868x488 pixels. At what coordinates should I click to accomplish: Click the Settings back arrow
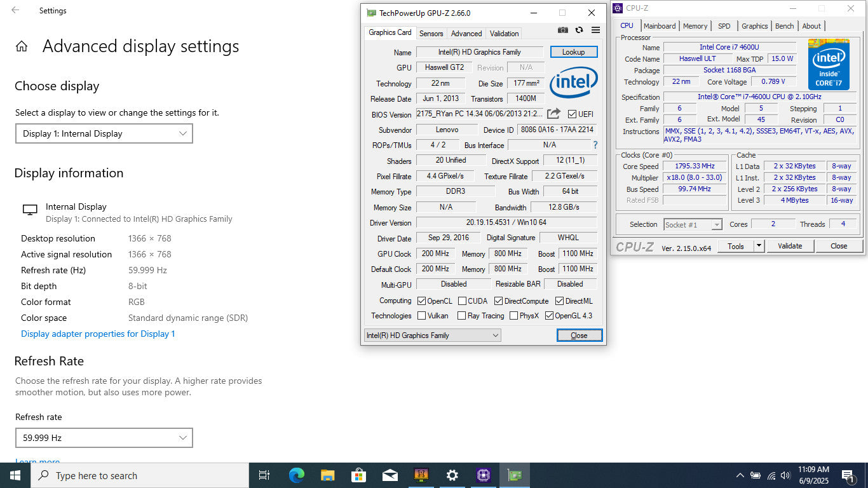(15, 10)
